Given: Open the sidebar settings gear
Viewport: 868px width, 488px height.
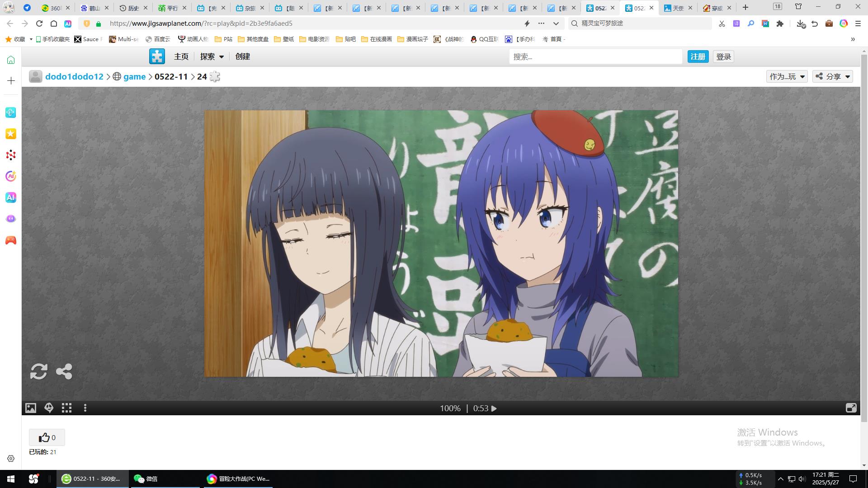Looking at the screenshot, I should click(x=11, y=459).
